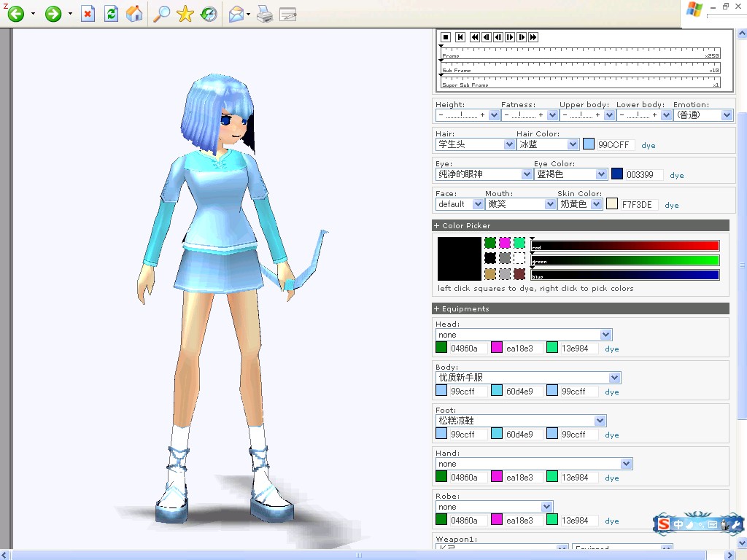Click the browser Refresh icon
The height and width of the screenshot is (560, 747).
click(111, 14)
